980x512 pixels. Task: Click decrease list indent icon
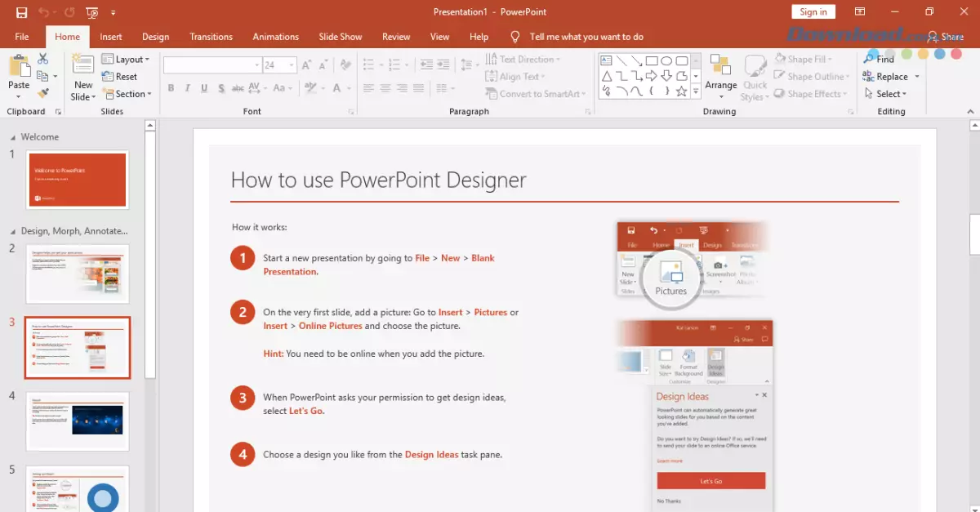(x=425, y=65)
